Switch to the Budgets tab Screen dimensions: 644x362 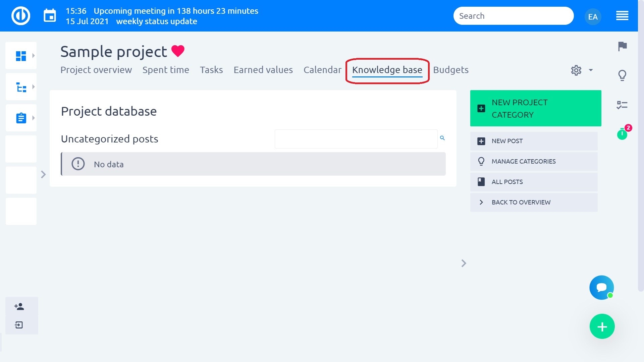point(450,70)
